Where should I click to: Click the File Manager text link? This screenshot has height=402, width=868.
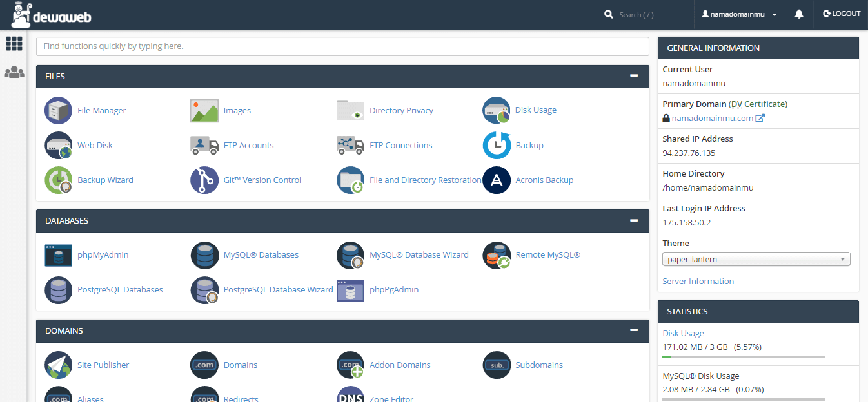102,110
